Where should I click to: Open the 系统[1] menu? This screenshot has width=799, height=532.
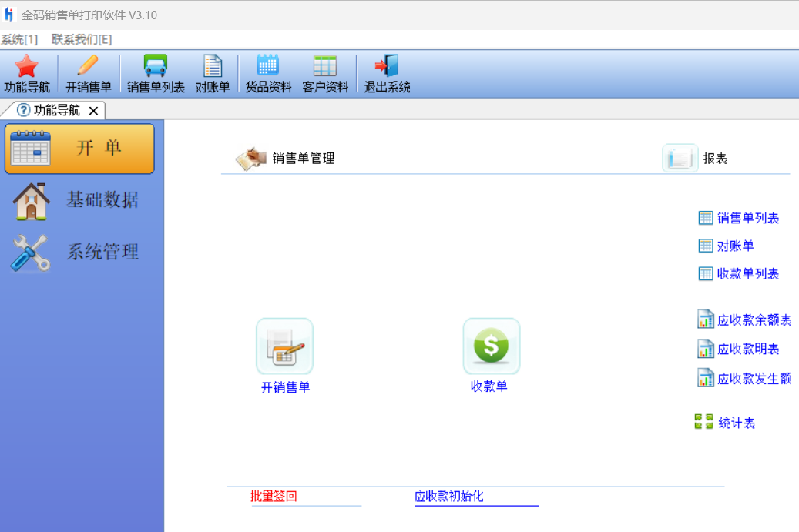pyautogui.click(x=19, y=39)
